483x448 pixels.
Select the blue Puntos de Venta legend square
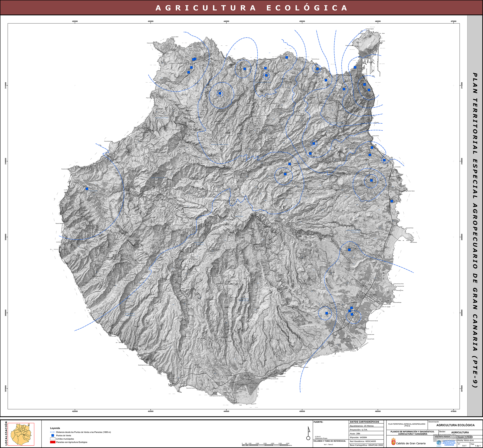coord(53,435)
